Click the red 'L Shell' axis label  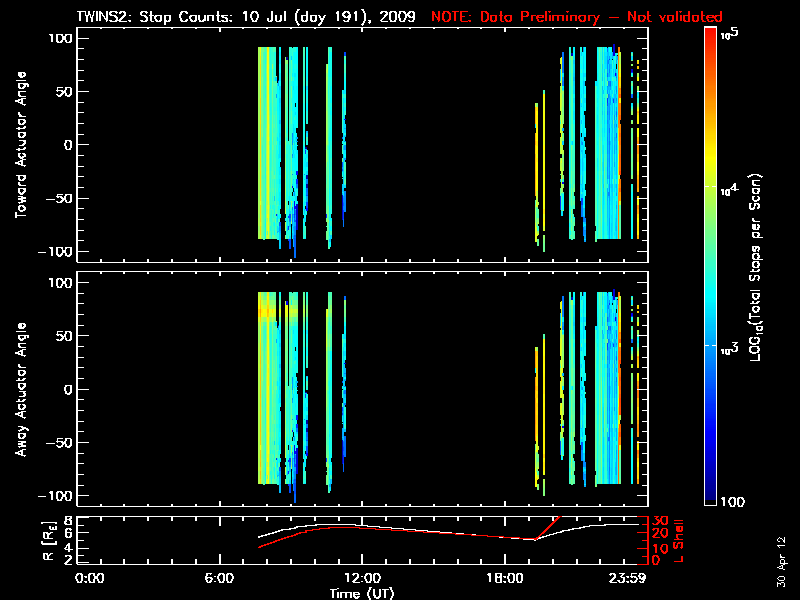coord(679,541)
